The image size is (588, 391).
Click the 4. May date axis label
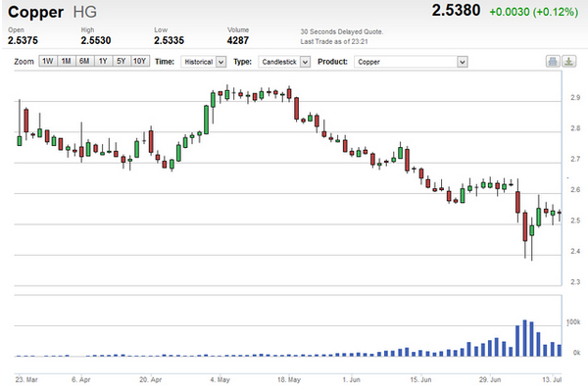(x=220, y=380)
